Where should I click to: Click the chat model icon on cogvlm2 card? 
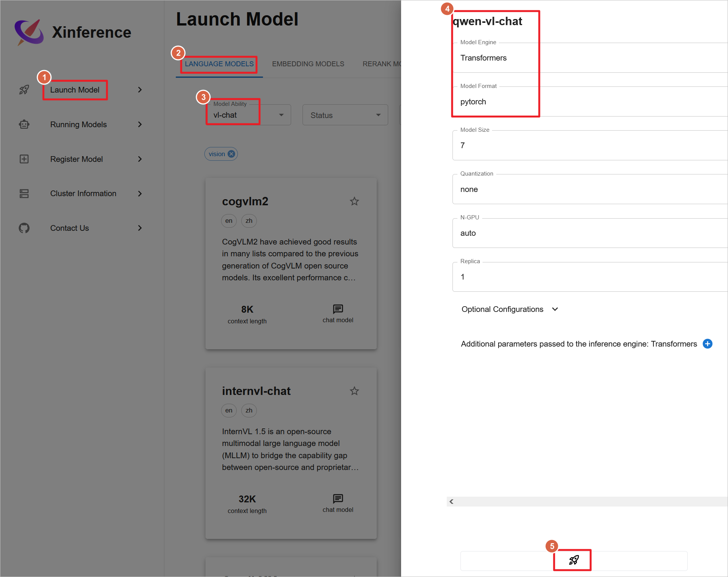[338, 309]
